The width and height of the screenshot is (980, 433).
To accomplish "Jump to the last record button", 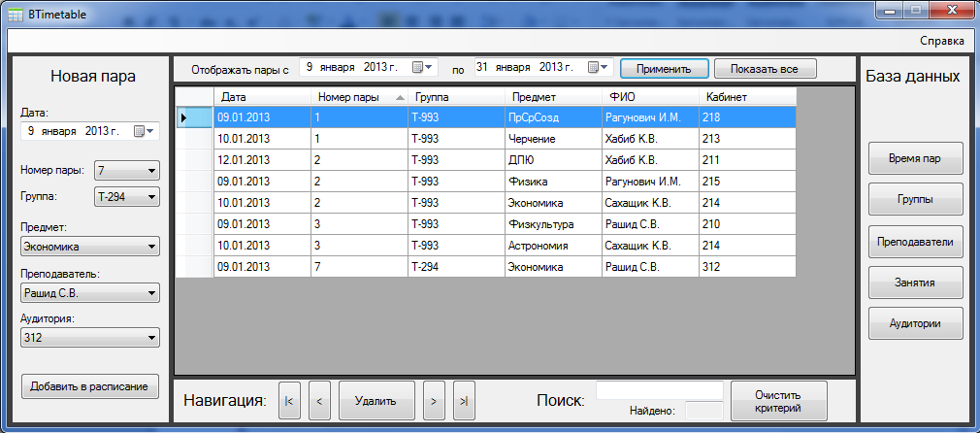I will pos(464,401).
